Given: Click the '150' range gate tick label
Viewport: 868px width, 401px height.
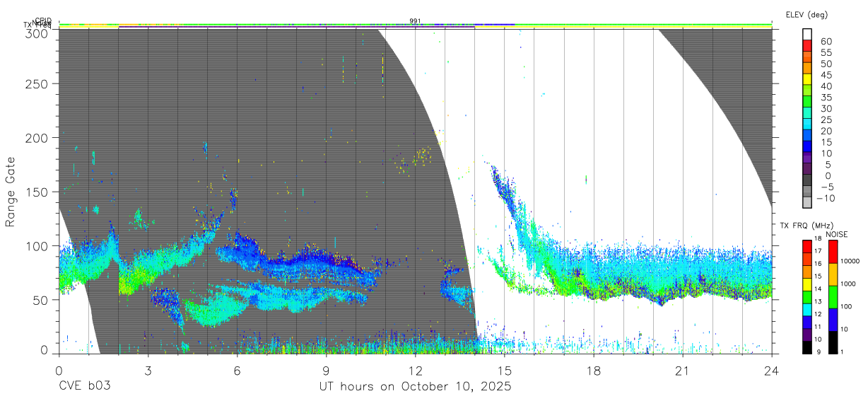Looking at the screenshot, I should pyautogui.click(x=37, y=192).
